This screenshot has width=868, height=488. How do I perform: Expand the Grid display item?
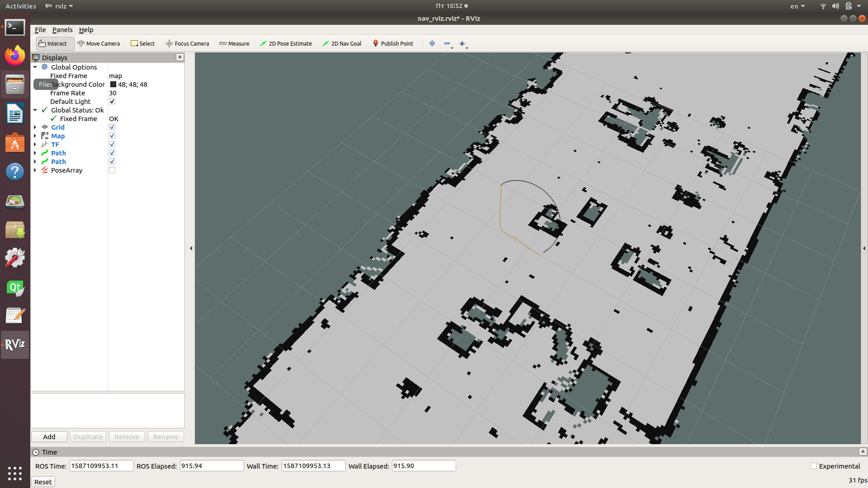point(35,127)
